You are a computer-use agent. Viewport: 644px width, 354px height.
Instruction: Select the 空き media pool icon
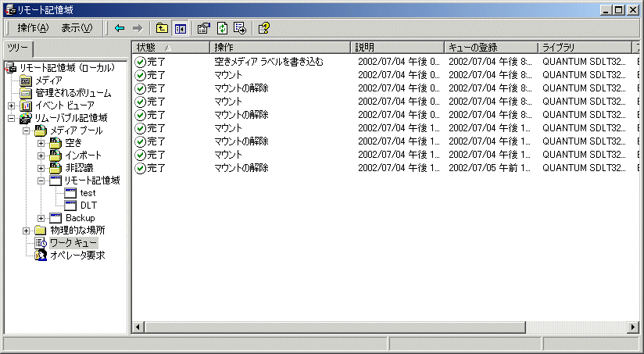pyautogui.click(x=55, y=143)
